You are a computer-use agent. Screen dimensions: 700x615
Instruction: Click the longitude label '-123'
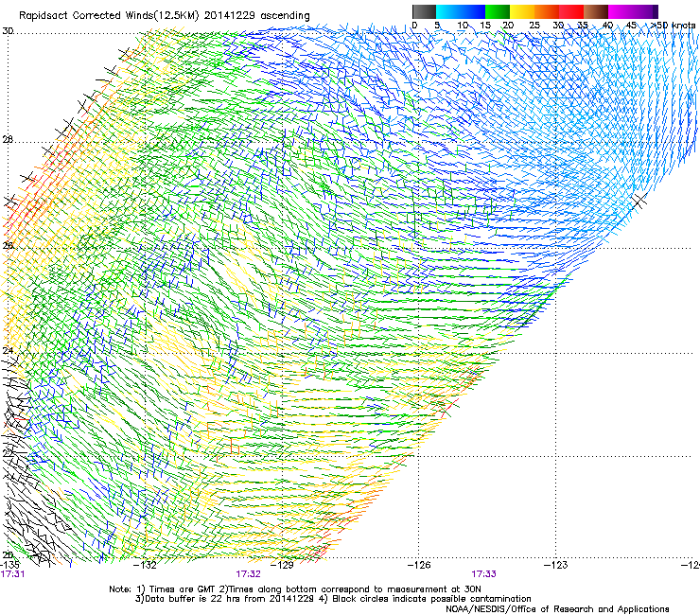pyautogui.click(x=556, y=565)
